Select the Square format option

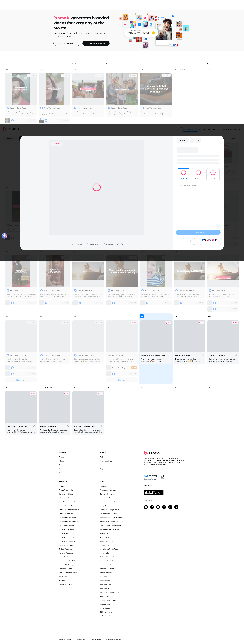[x=183, y=175]
